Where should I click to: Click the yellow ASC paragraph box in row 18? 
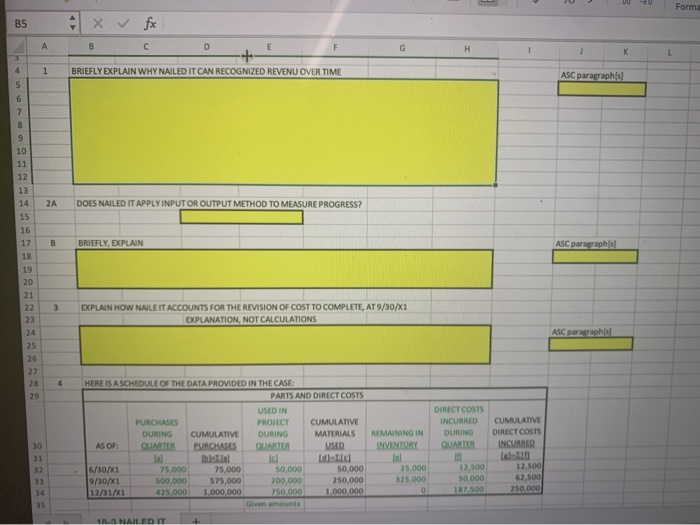click(x=595, y=256)
